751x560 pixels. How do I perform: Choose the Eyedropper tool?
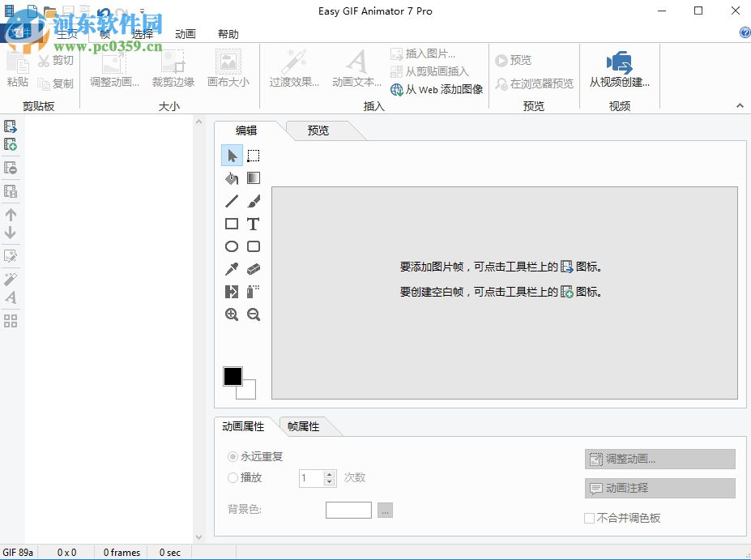click(231, 269)
